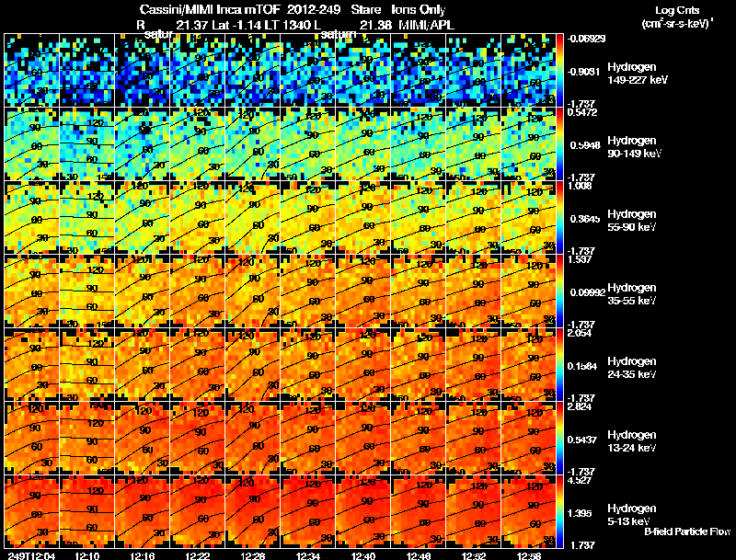The image size is (736, 560).
Task: Open the 24-35 keV panel at 12:34
Action: (308, 365)
